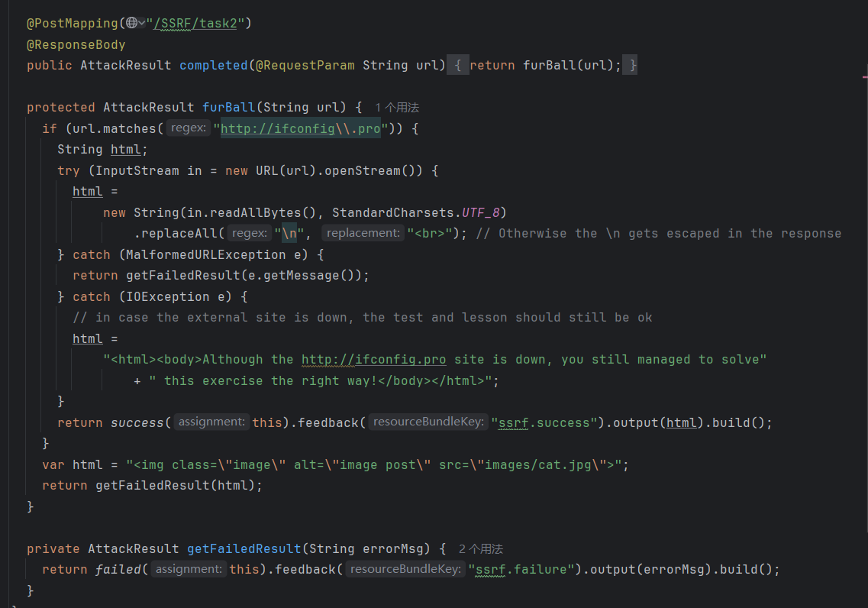Screen dimensions: 868x608
Task: Click the "1个用法" usages hint
Action: pos(396,108)
